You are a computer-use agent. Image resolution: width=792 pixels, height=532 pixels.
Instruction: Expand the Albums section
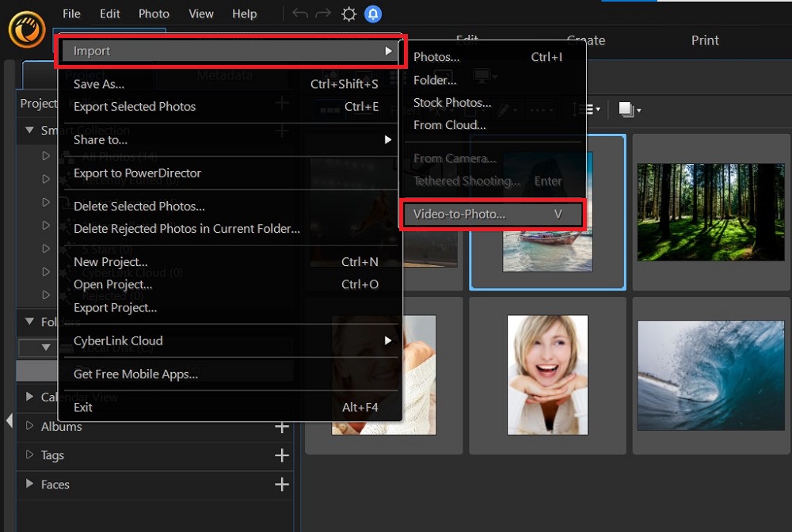click(30, 427)
